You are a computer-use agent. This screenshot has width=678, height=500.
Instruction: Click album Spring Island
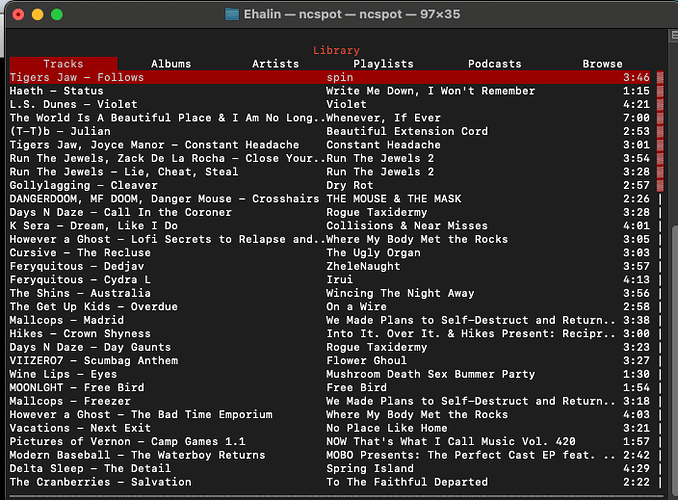pos(370,468)
